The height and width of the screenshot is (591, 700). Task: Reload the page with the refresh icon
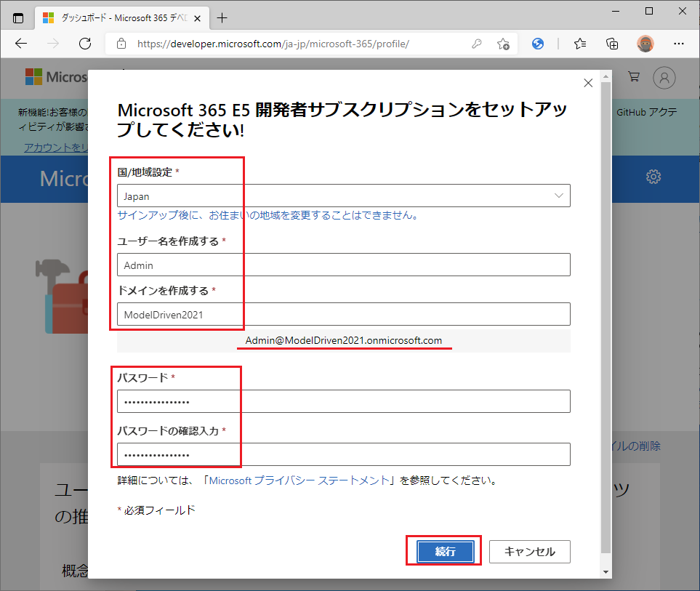(x=85, y=44)
